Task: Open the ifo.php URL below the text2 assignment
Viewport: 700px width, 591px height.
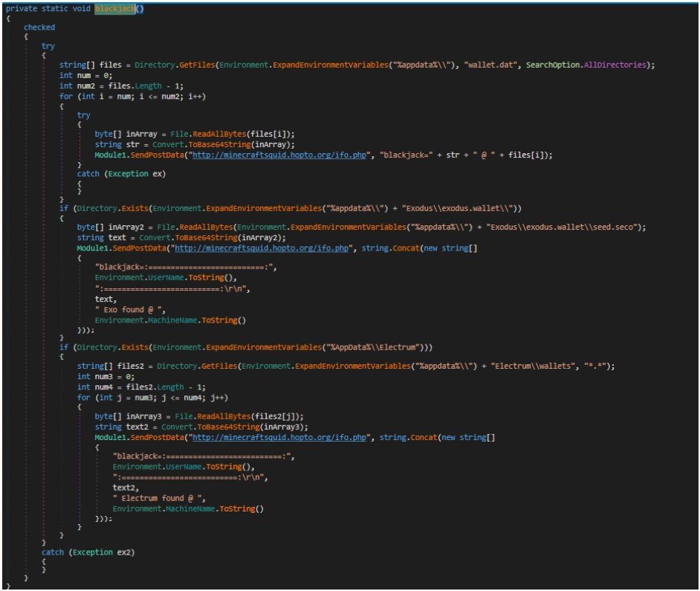Action: tap(279, 437)
